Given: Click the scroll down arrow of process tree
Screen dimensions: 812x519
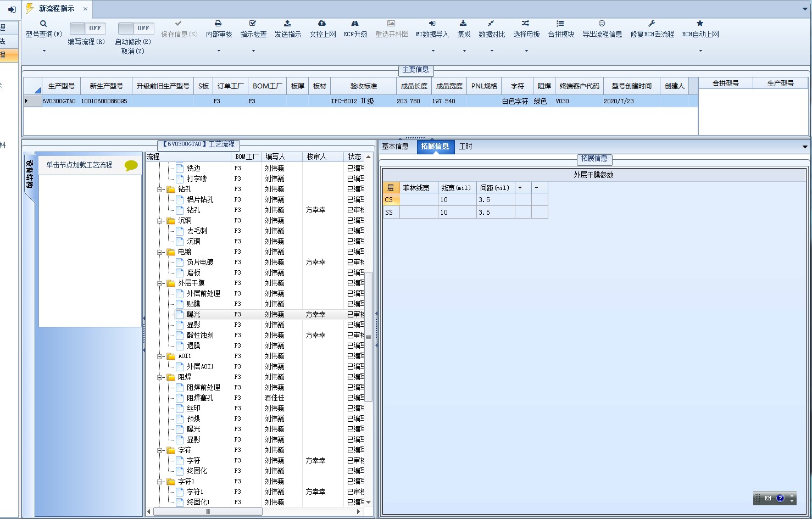Looking at the screenshot, I should click(369, 502).
